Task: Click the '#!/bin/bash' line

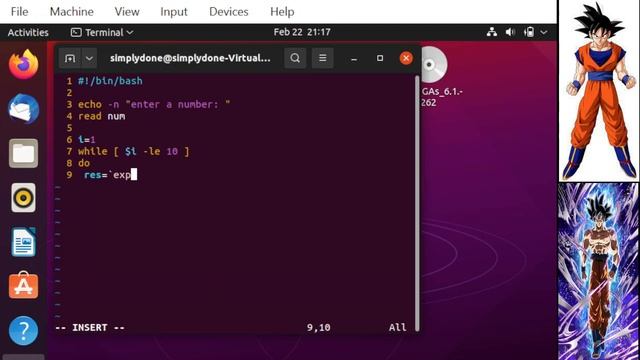Action: [110, 81]
